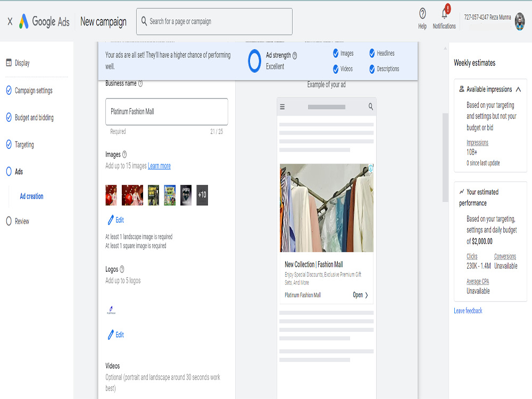This screenshot has width=532, height=399.
Task: Click the Budget and bidding checkmark icon
Action: 9,118
